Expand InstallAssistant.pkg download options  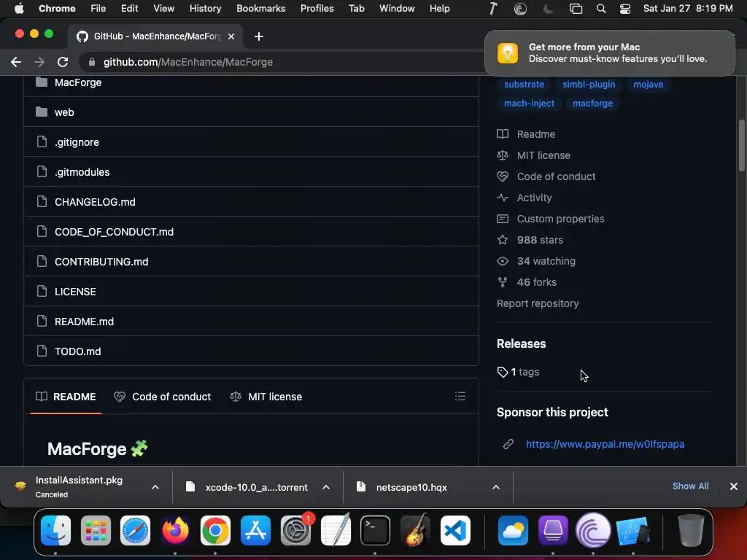[155, 487]
